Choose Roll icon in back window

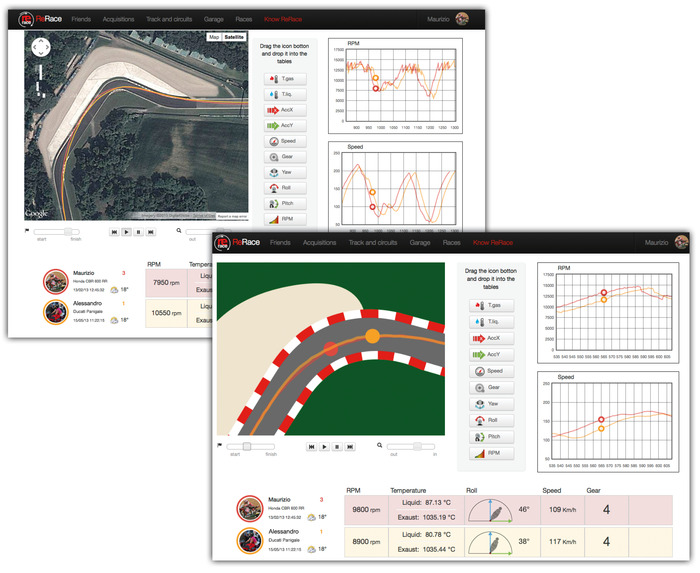click(x=273, y=188)
